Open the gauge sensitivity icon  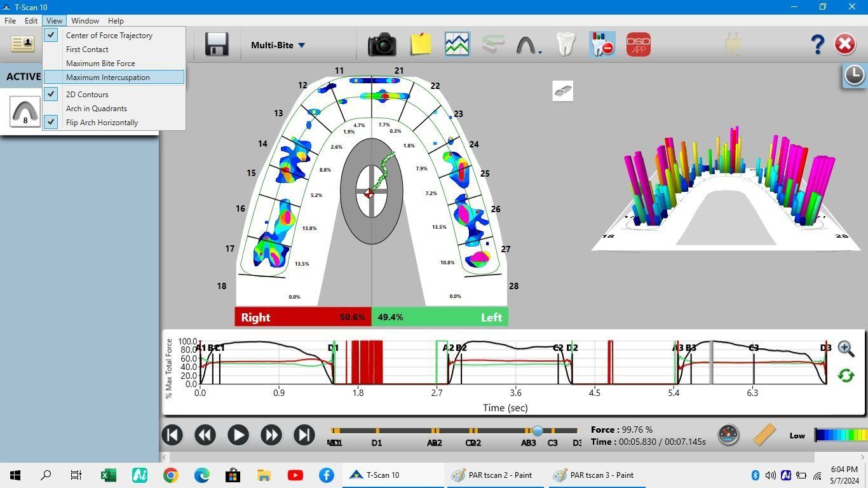coord(728,435)
